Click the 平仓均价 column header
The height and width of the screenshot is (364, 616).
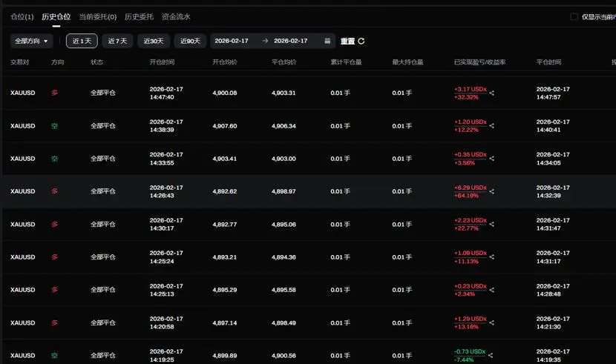pos(284,62)
